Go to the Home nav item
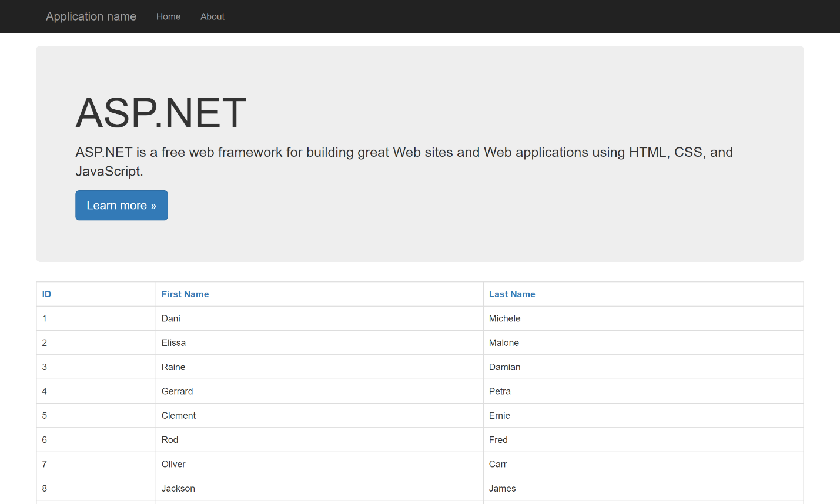 coord(168,16)
